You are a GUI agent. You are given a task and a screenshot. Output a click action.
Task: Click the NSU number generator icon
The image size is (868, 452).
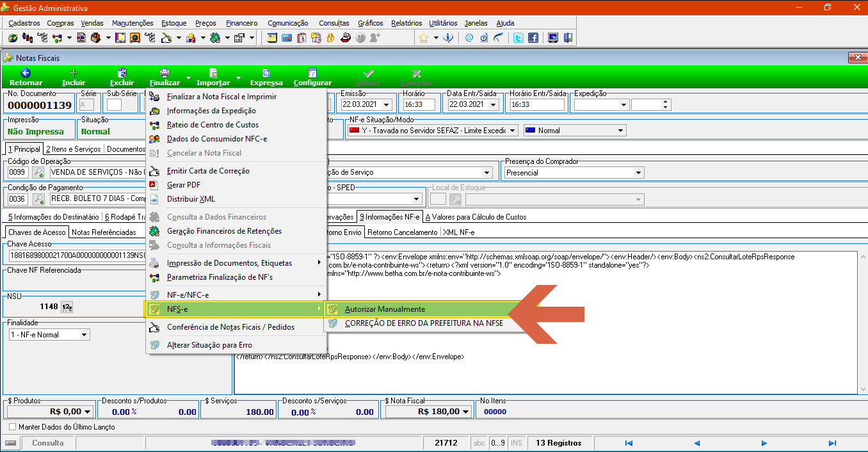pos(67,307)
